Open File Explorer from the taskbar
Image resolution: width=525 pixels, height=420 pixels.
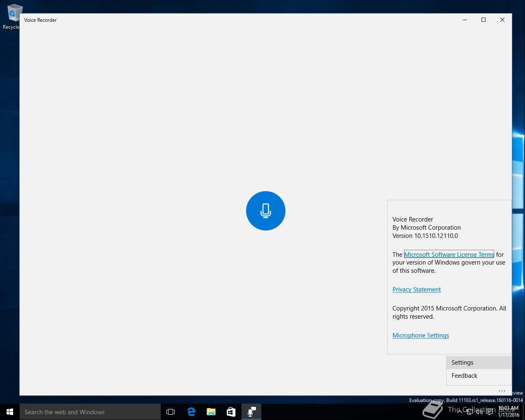tap(211, 412)
